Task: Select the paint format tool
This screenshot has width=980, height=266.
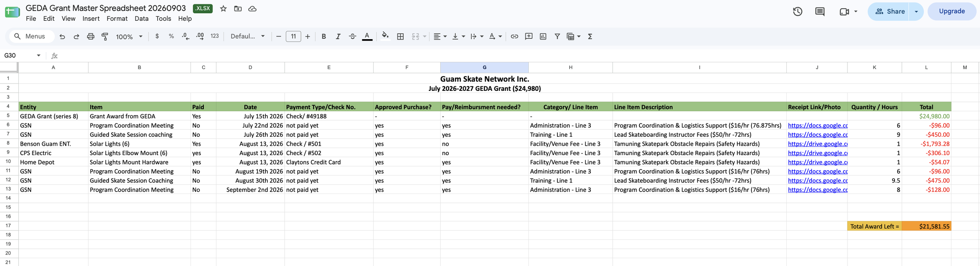Action: pos(105,36)
